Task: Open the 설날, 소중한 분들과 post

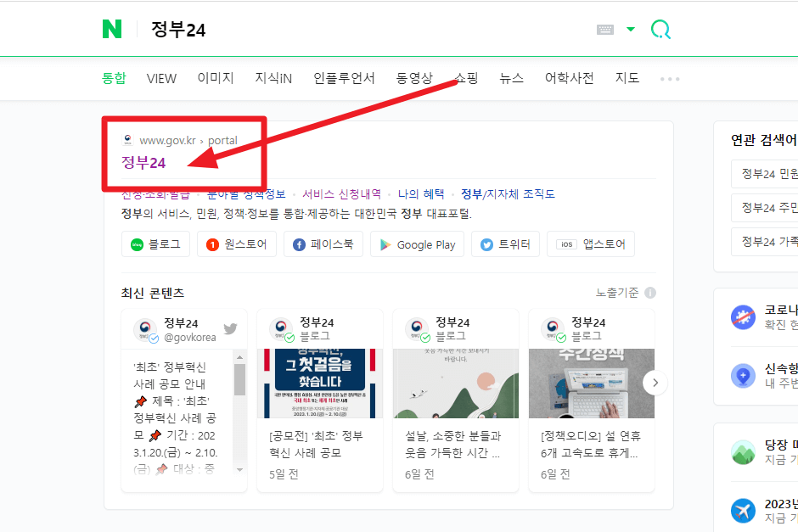Action: click(452, 444)
